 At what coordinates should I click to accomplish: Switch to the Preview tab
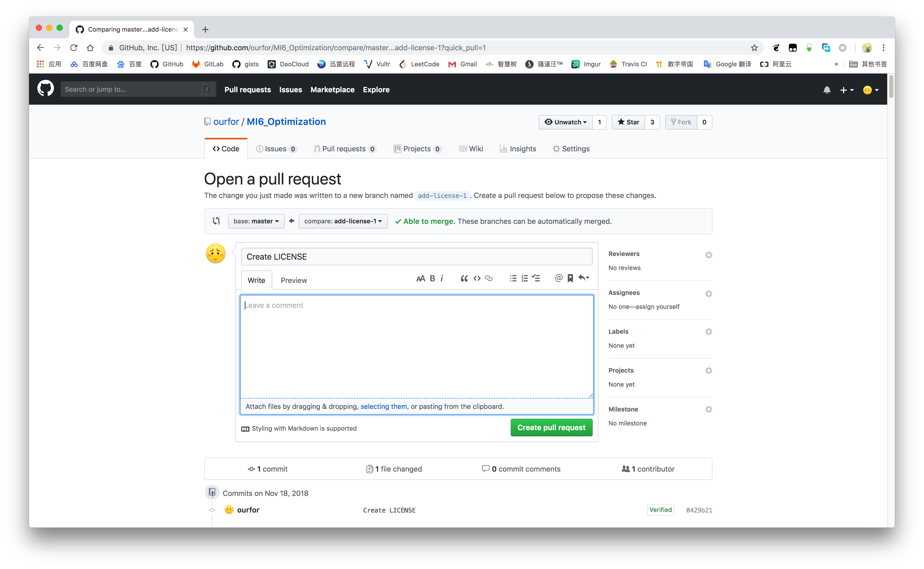pyautogui.click(x=294, y=280)
